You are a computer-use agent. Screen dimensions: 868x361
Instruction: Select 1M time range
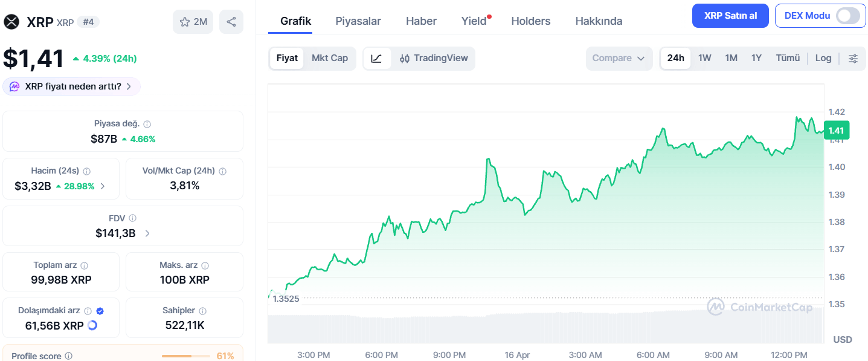coord(731,58)
